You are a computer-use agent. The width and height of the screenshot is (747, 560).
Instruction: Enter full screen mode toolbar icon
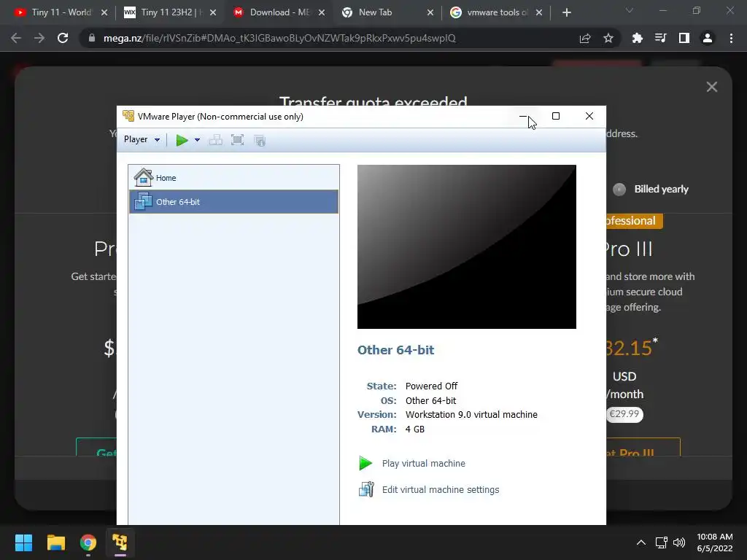(x=237, y=140)
